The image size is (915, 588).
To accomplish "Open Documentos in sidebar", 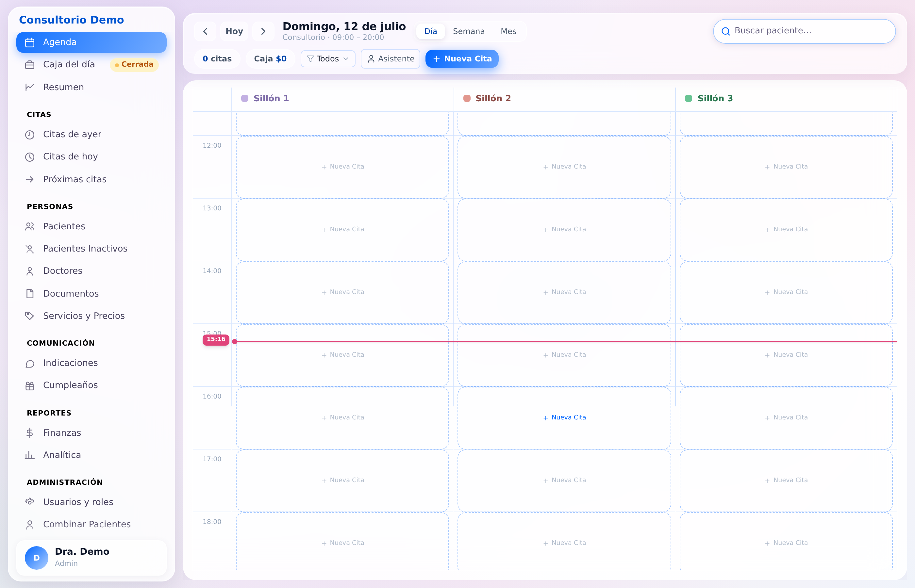I will click(91, 294).
